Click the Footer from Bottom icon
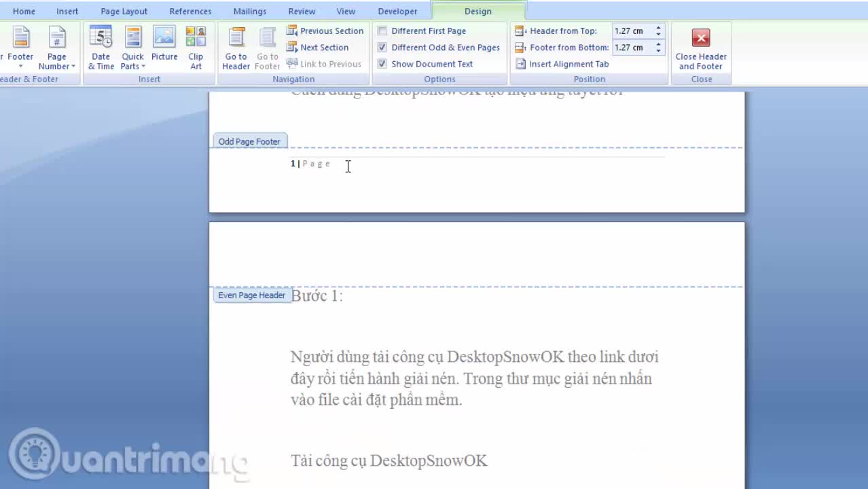This screenshot has width=868, height=489. tap(520, 48)
